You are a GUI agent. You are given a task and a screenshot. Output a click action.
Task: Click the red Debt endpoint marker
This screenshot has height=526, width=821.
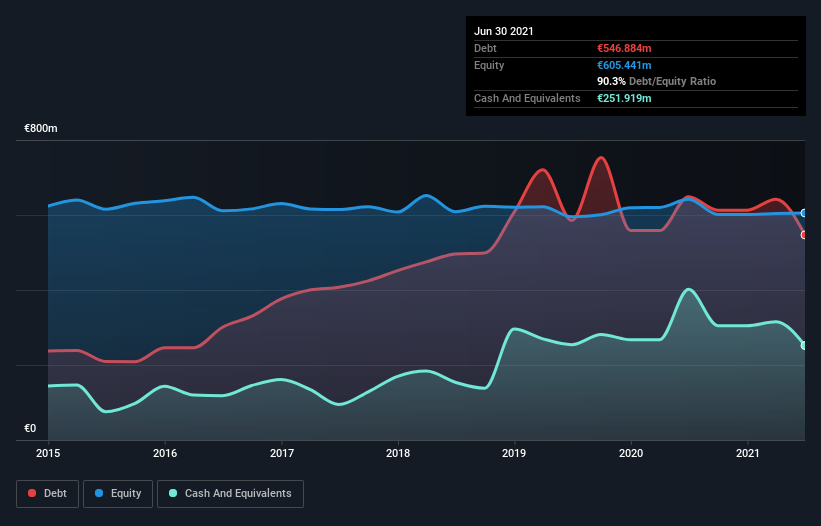click(804, 235)
